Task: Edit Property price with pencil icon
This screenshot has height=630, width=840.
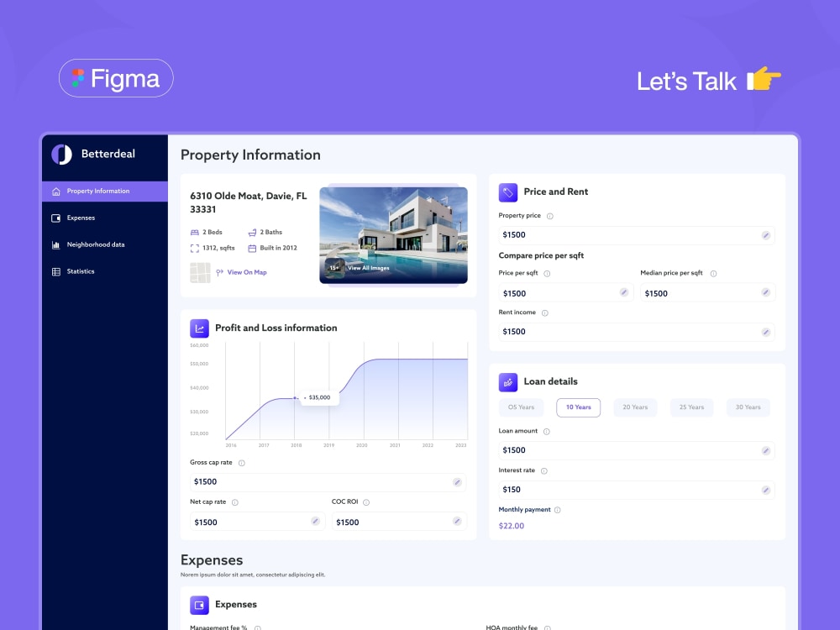Action: [x=765, y=235]
